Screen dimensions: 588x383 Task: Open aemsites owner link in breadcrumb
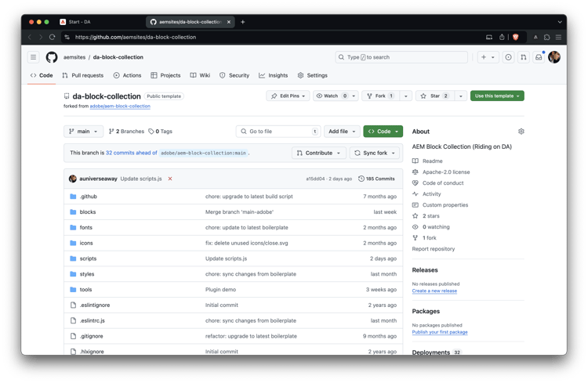(74, 57)
